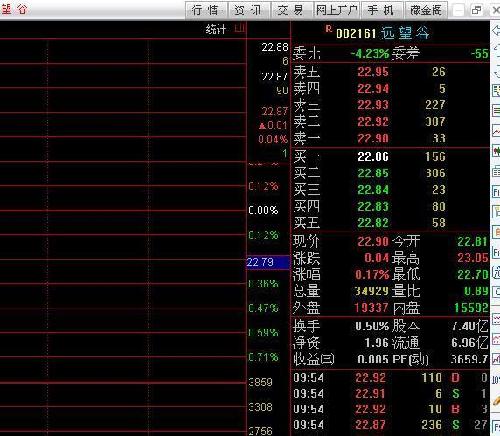
Task: Click the 09:54 trade tick at 22.91
Action: (390, 394)
